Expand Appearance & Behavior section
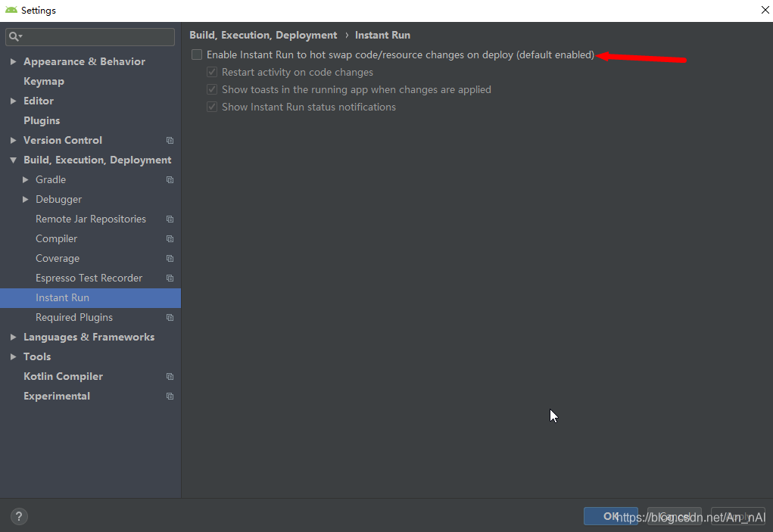 pos(14,61)
